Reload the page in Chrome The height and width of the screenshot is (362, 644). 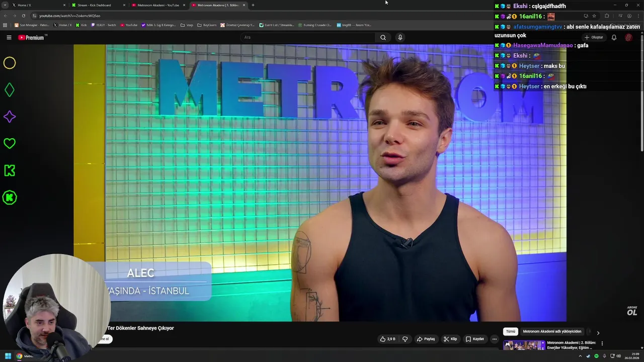(x=23, y=16)
